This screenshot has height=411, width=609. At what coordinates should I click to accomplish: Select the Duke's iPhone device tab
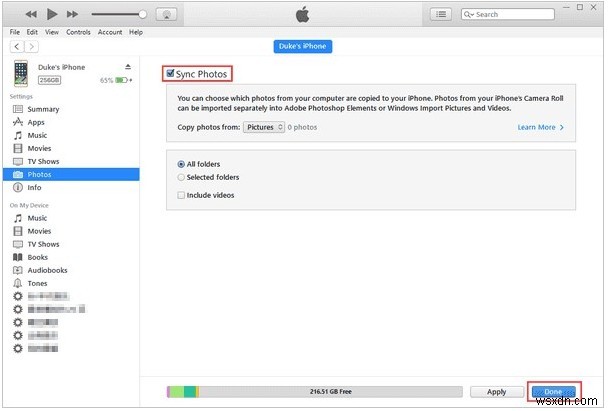coord(303,46)
